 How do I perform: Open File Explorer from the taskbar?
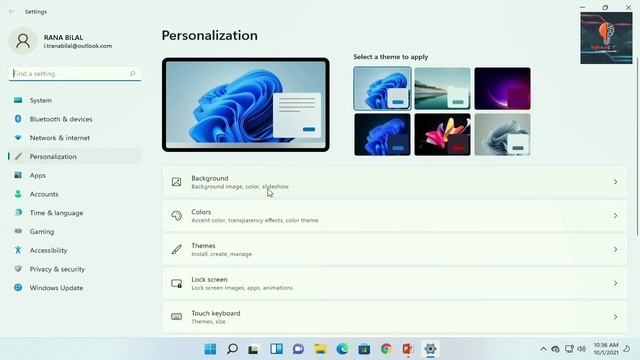tap(320, 349)
